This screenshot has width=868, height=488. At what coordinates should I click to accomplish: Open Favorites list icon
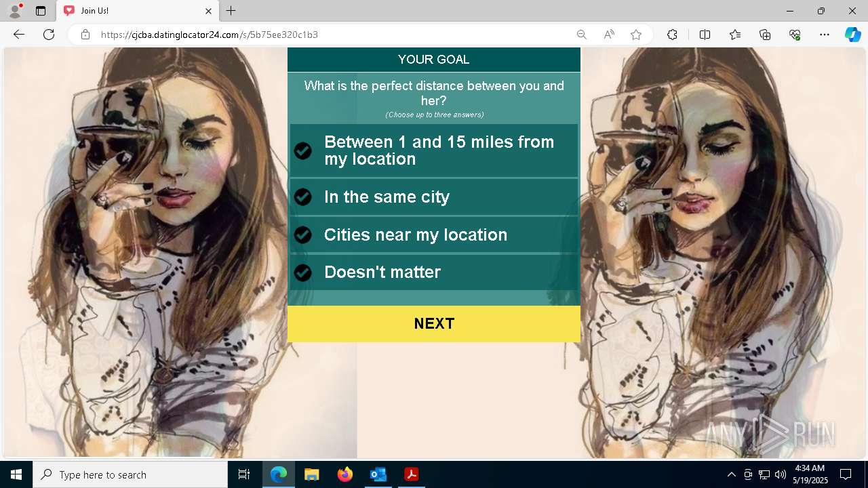coord(735,35)
